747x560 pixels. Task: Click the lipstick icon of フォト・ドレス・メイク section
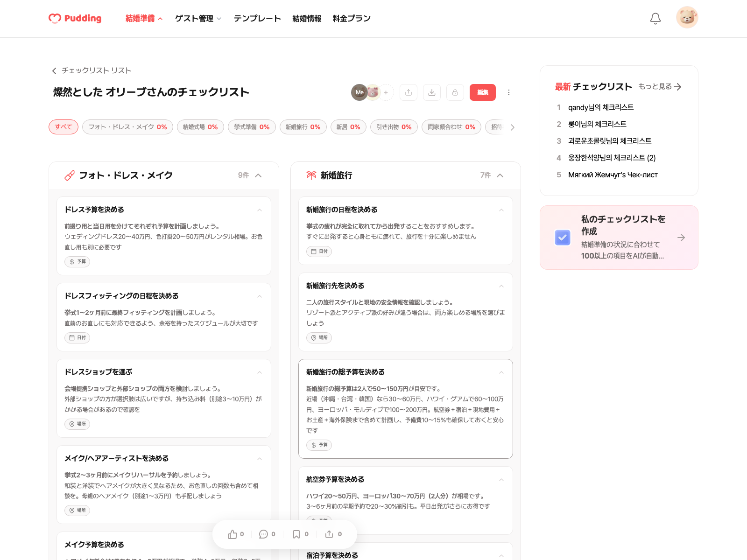point(70,175)
